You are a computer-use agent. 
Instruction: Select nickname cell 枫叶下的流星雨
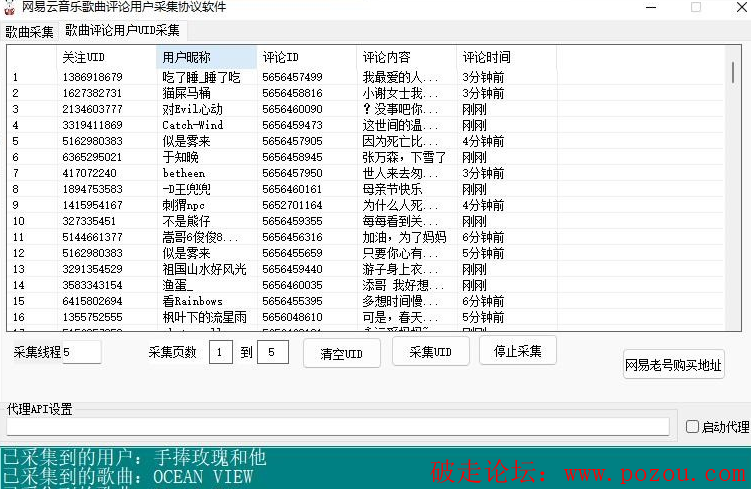pos(205,317)
